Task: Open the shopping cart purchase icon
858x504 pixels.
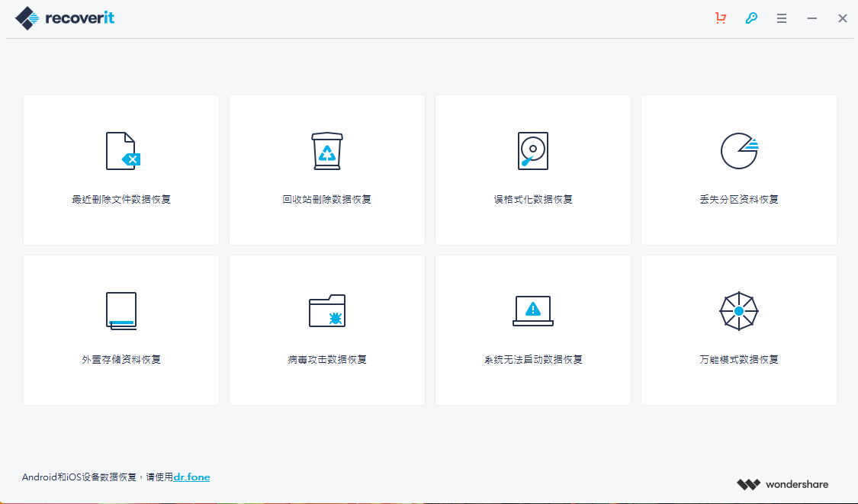Action: click(721, 18)
